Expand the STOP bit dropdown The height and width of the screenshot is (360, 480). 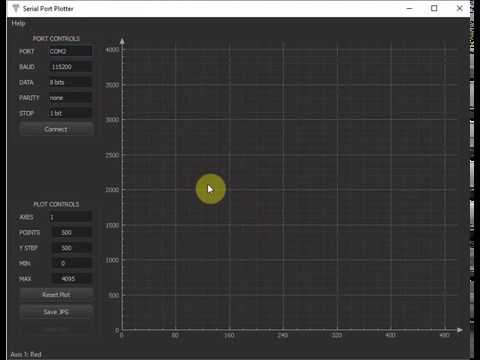[70, 113]
